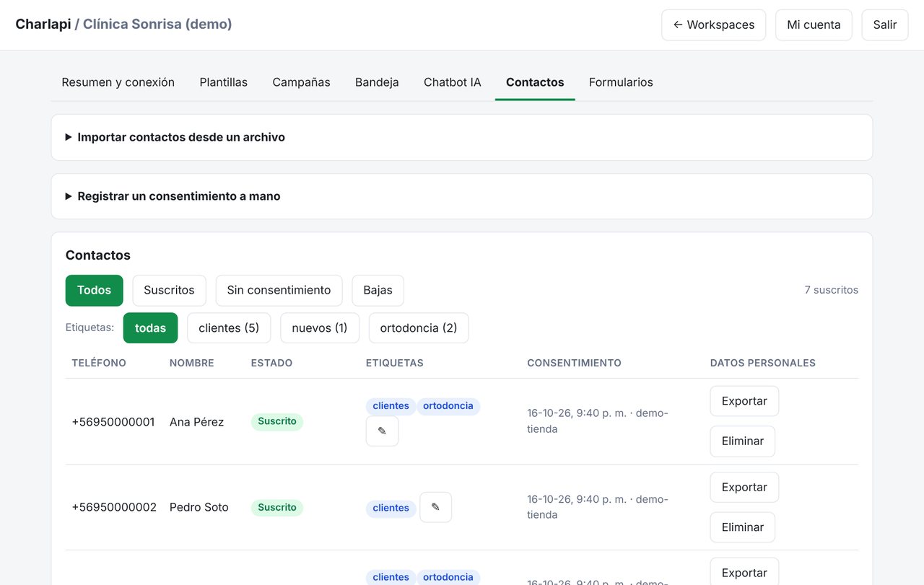Image resolution: width=924 pixels, height=585 pixels.
Task: Open Mi cuenta
Action: [814, 25]
